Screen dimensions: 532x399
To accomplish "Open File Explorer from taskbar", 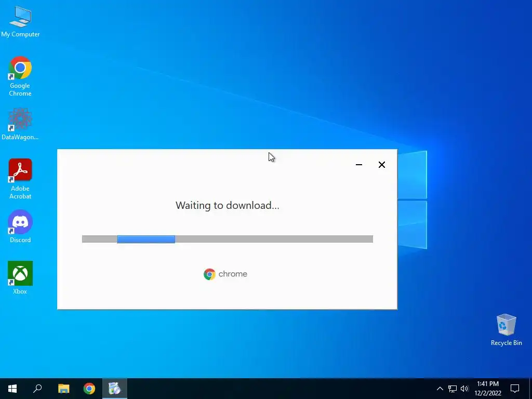I will pos(63,389).
